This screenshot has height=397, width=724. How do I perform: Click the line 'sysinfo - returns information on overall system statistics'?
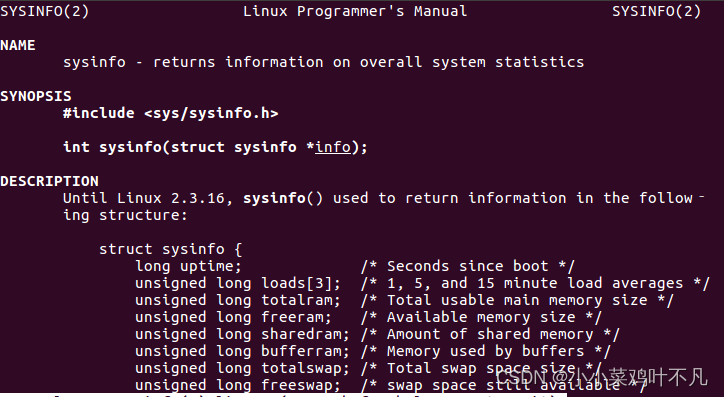[x=323, y=62]
